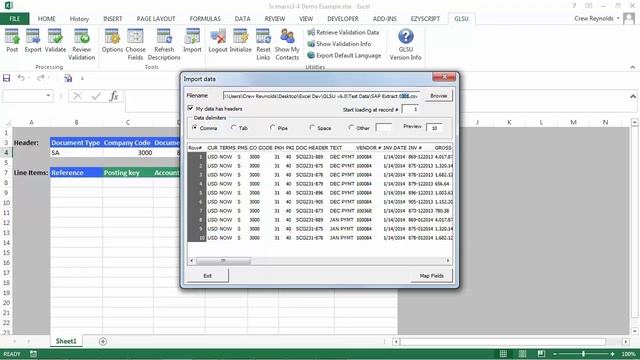Open the DEVELOPER tab
Image resolution: width=640 pixels, height=360 pixels.
(x=343, y=19)
